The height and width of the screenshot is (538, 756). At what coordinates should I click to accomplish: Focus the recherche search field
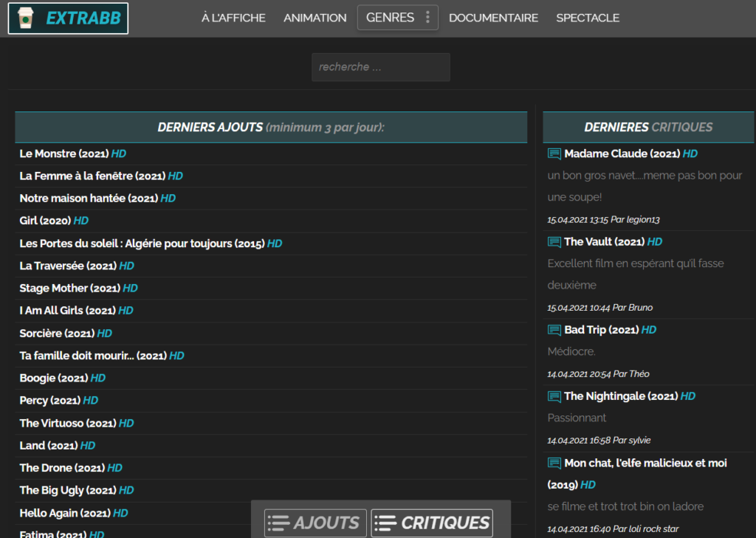point(381,67)
